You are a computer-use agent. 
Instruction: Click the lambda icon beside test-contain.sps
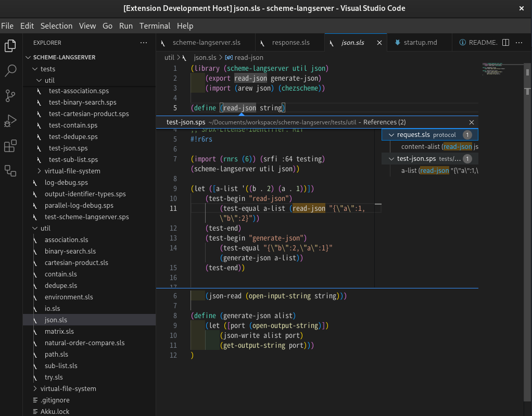tap(40, 125)
